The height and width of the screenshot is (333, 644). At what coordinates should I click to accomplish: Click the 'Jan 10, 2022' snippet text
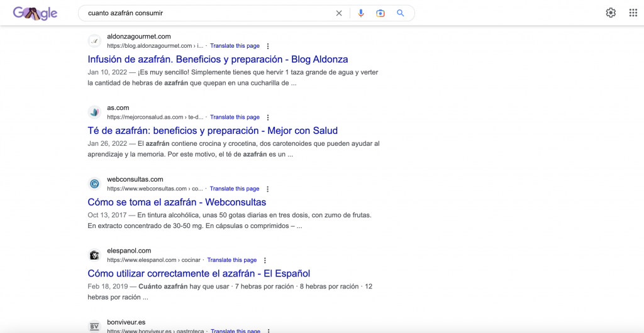[x=107, y=72]
